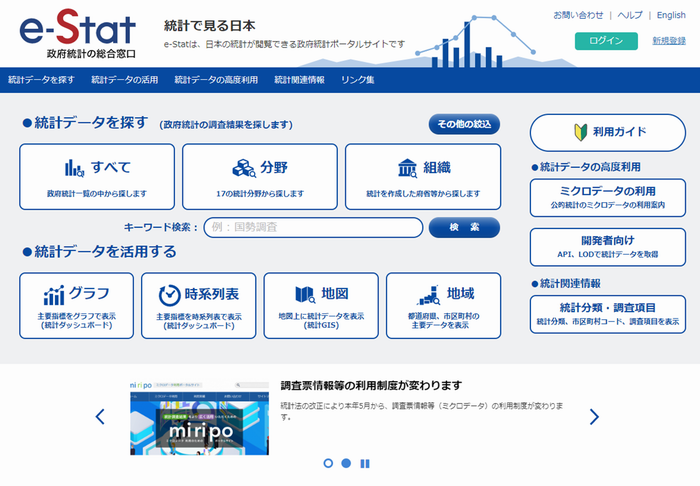Click the building icon in 組織 card
The image size is (700, 486).
pyautogui.click(x=407, y=168)
